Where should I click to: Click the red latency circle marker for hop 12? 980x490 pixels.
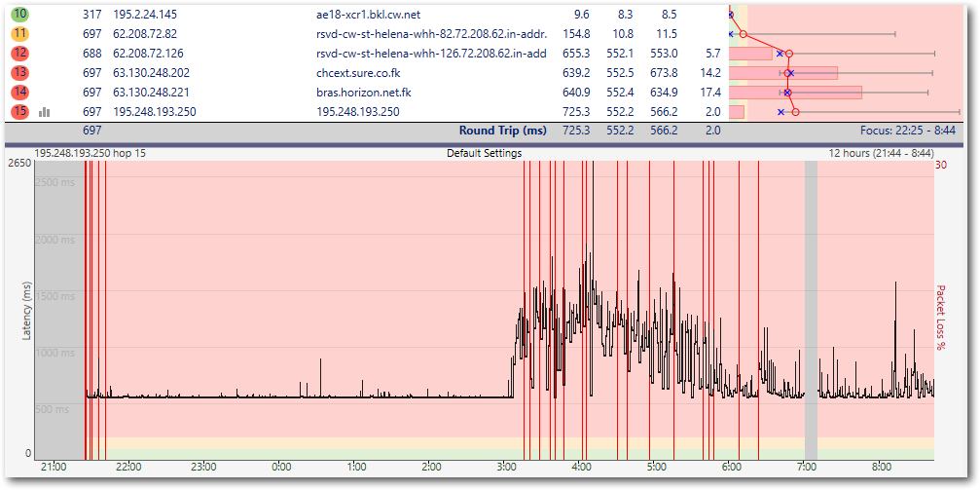[789, 54]
